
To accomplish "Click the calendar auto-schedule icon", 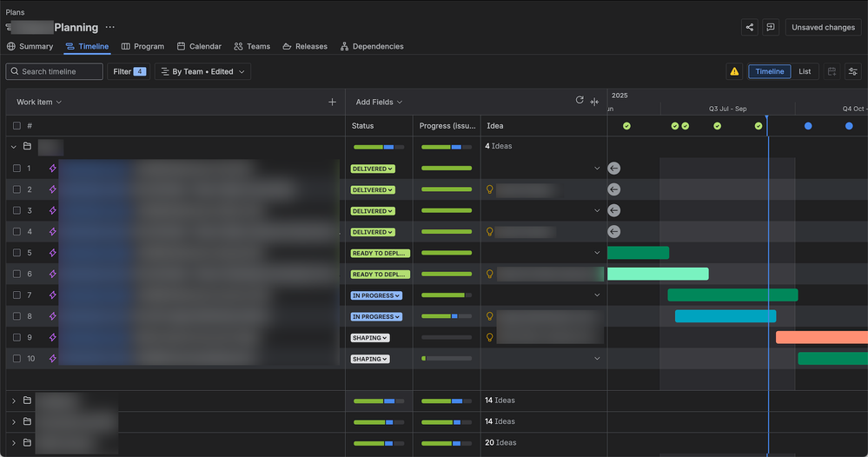I will pyautogui.click(x=832, y=71).
